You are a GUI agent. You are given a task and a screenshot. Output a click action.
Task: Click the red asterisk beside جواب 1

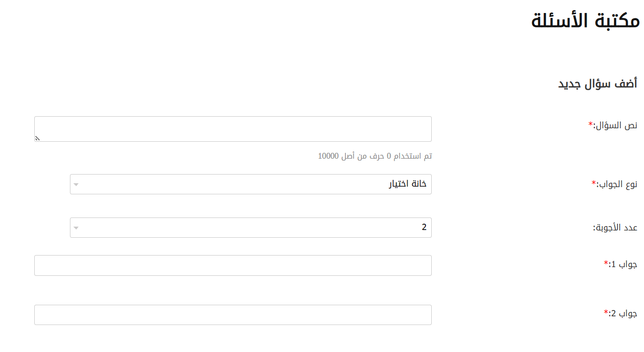point(606,263)
